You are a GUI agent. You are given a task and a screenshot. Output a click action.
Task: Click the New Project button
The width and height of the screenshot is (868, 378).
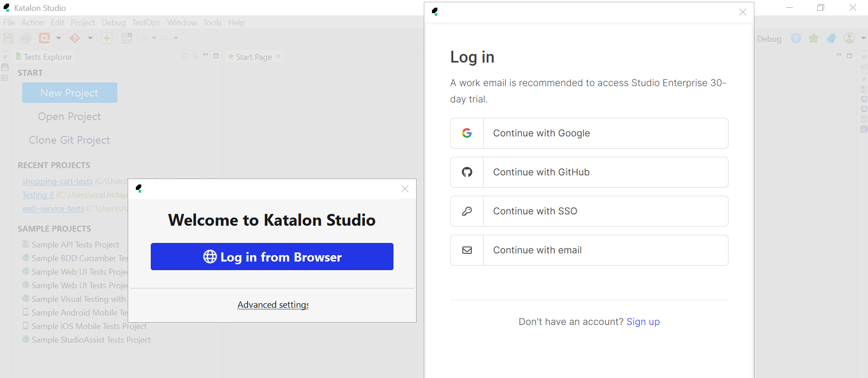70,93
